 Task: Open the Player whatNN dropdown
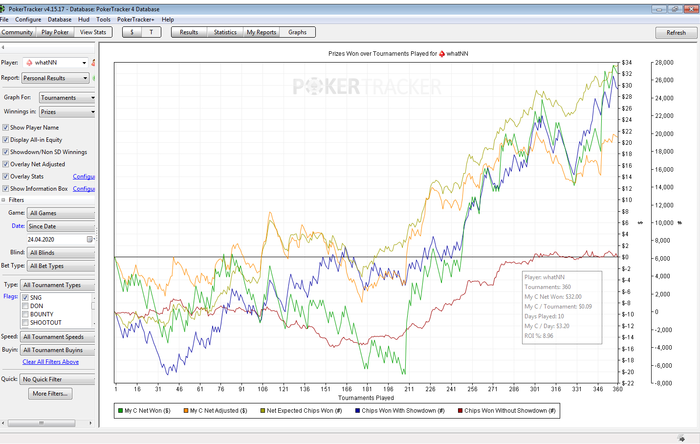click(x=55, y=63)
